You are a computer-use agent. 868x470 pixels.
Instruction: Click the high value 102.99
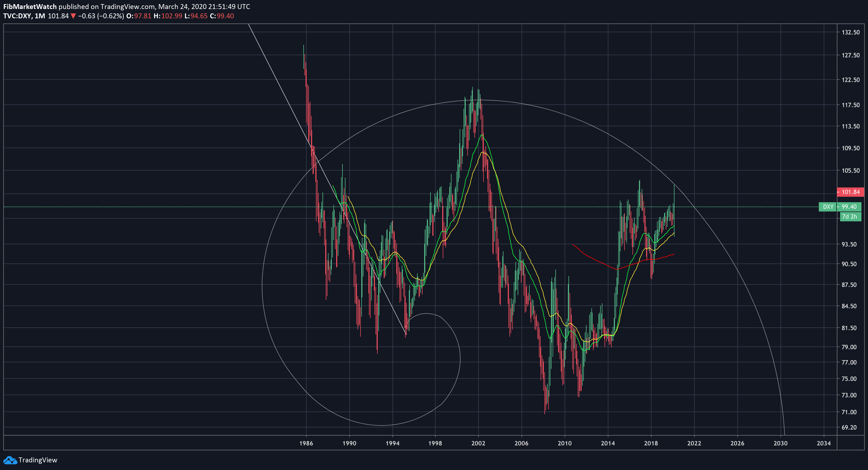point(172,16)
